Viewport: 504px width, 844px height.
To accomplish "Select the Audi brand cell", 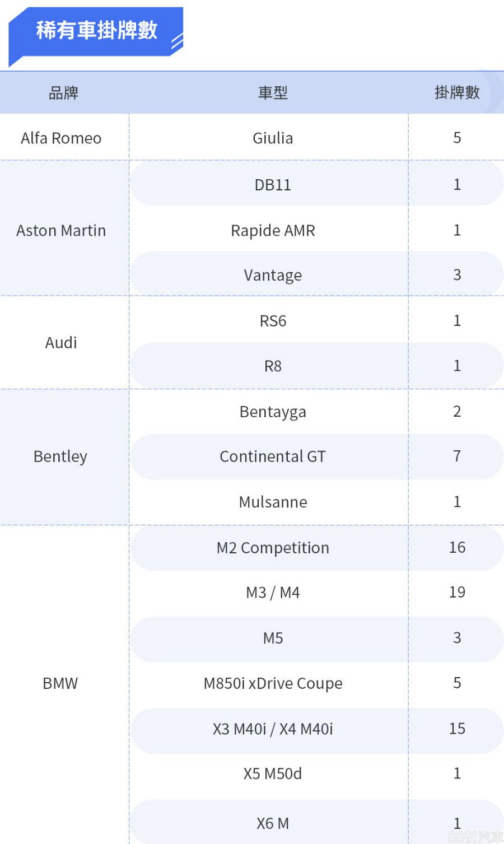I will pos(61,343).
